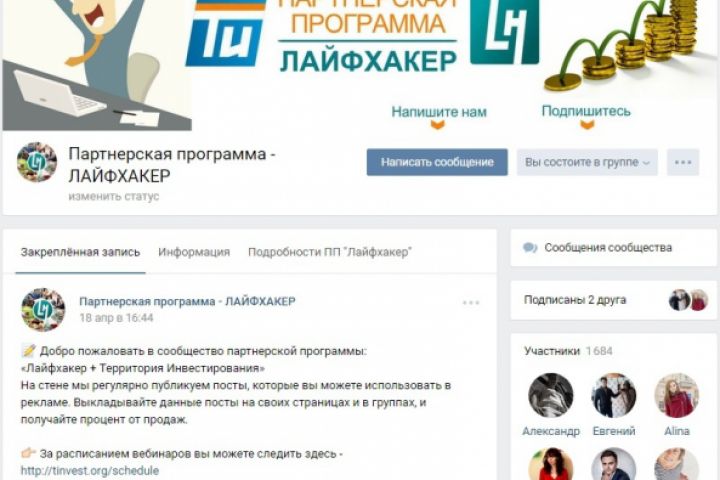This screenshot has width=720, height=480.
Task: Open the Участники members list heading
Action: pos(568,351)
